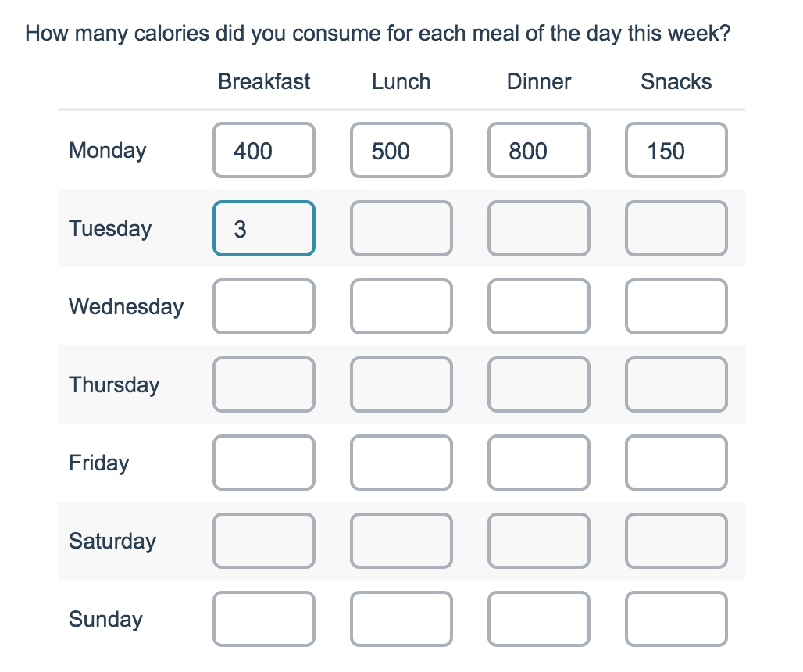Click the Tuesday Snacks input box

(676, 228)
